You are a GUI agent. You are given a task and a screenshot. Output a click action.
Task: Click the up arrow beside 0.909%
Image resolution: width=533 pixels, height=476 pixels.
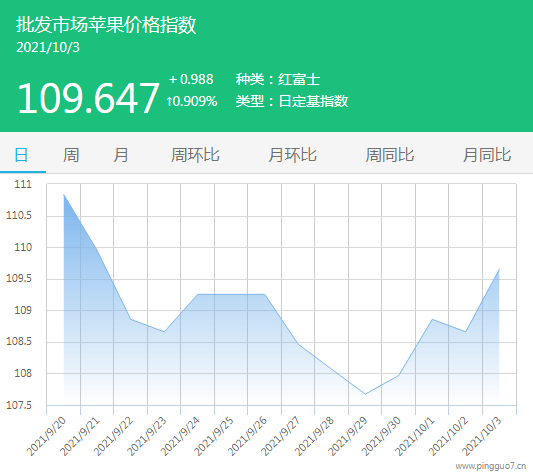click(x=169, y=101)
